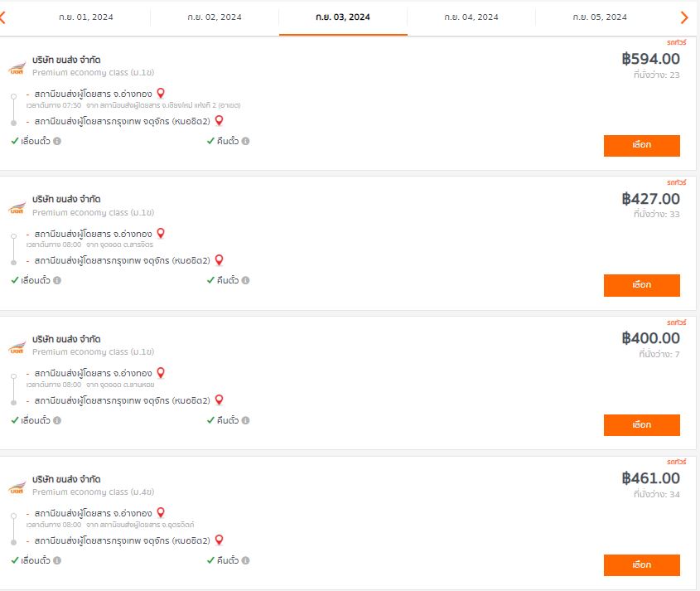Switch to ก.ย. 05, 2024 date tab

coord(600,17)
